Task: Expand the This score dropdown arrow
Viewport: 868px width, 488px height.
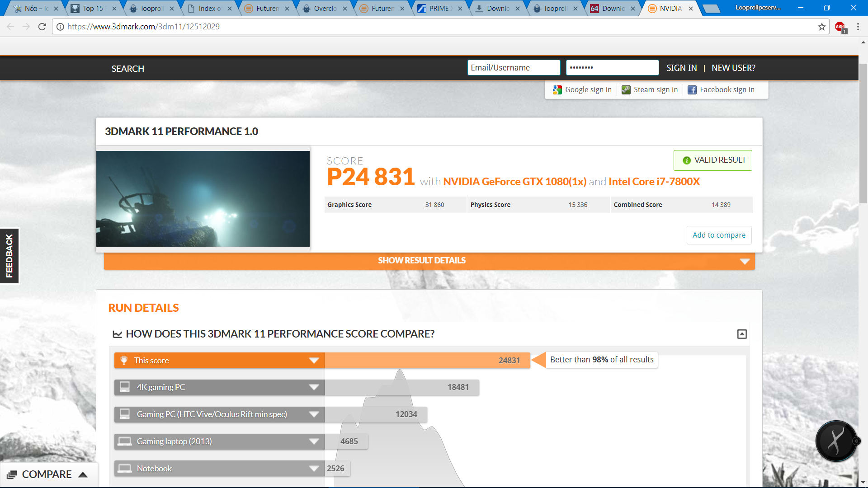Action: 314,361
